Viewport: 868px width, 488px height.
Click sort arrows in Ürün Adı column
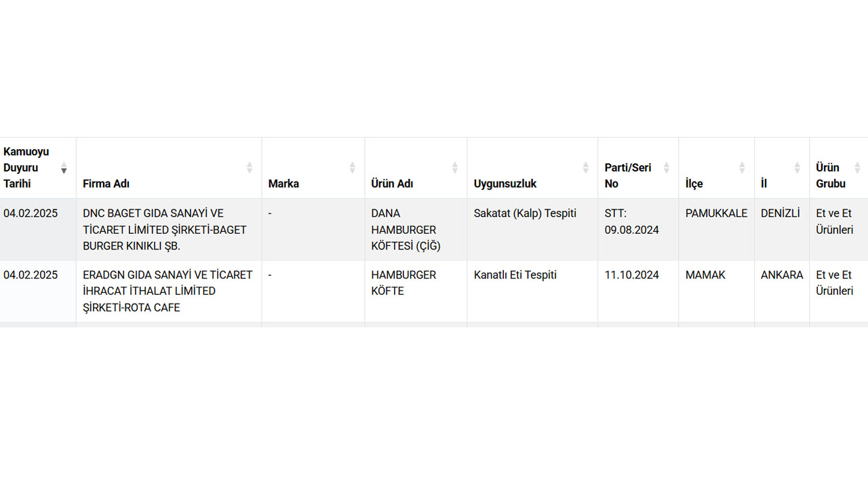455,167
